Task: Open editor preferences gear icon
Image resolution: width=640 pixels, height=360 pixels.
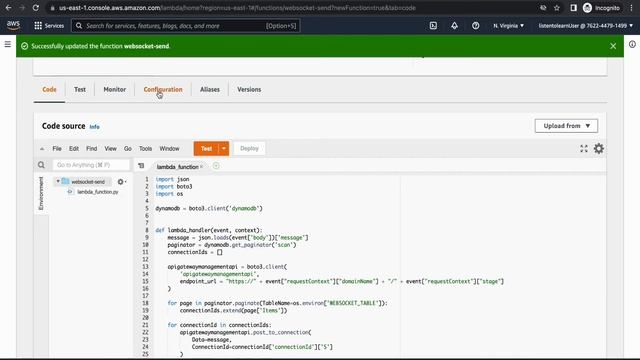Action: [599, 149]
